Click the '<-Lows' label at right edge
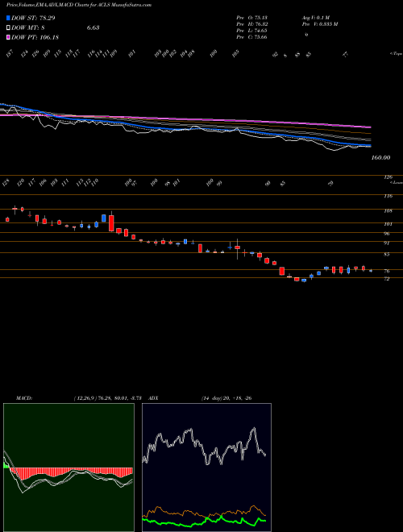This screenshot has width=403, height=532. [396, 182]
